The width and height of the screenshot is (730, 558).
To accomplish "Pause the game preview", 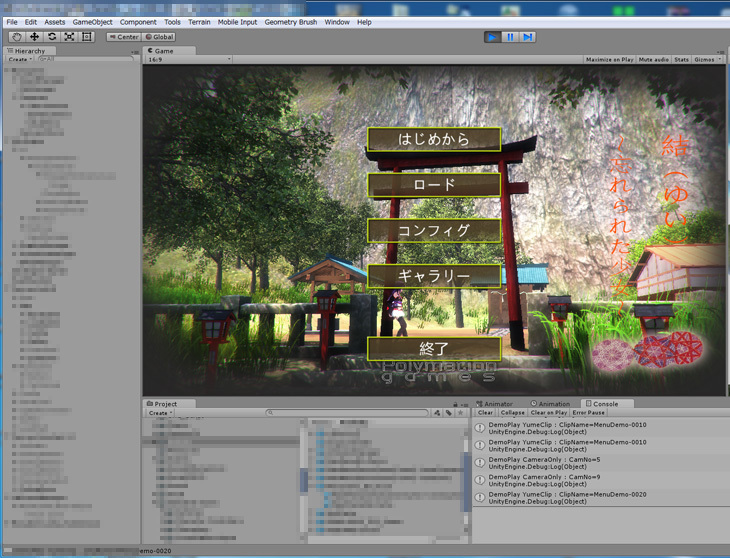I will point(510,37).
